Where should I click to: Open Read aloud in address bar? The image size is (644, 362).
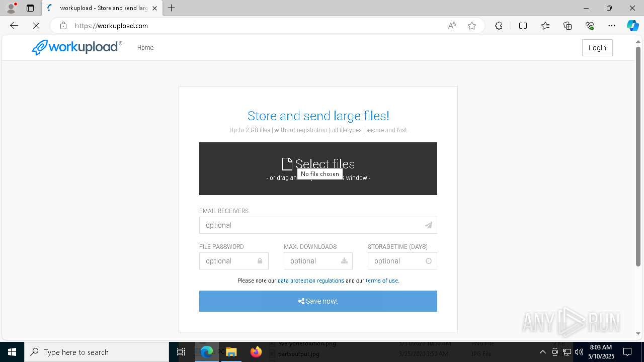(452, 26)
